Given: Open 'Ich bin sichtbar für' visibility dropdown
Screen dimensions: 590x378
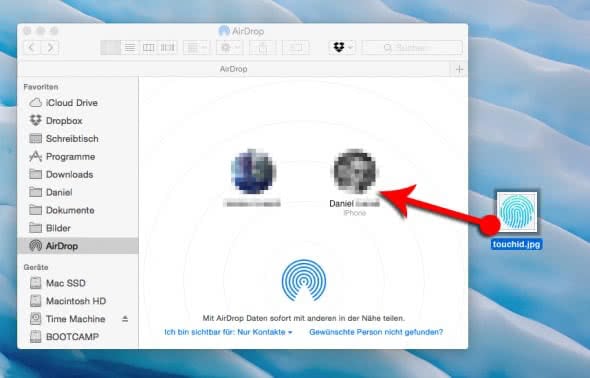Looking at the screenshot, I should click(228, 332).
